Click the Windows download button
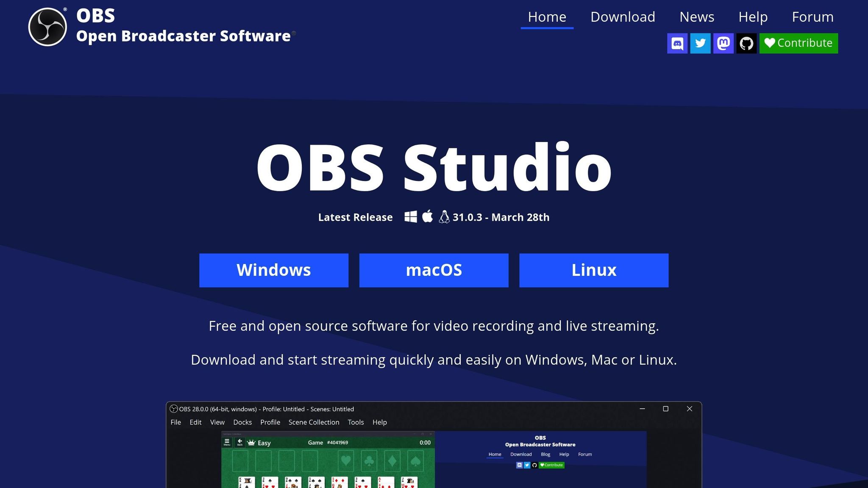Viewport: 868px width, 488px height. tap(274, 270)
